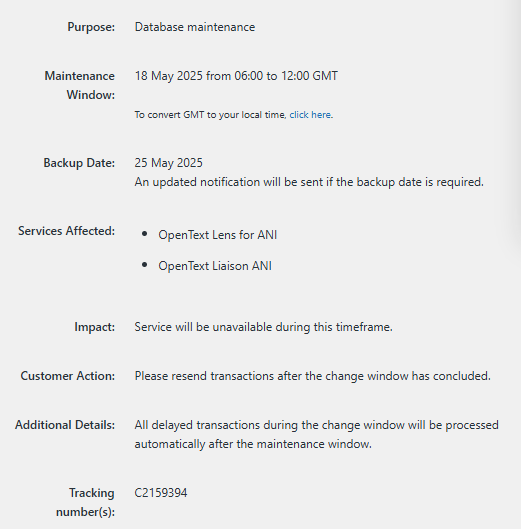Select the 'Database maintenance' text
This screenshot has height=529, width=521.
[195, 27]
